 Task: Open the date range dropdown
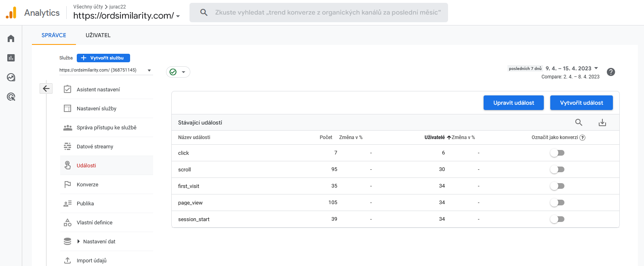click(x=571, y=68)
